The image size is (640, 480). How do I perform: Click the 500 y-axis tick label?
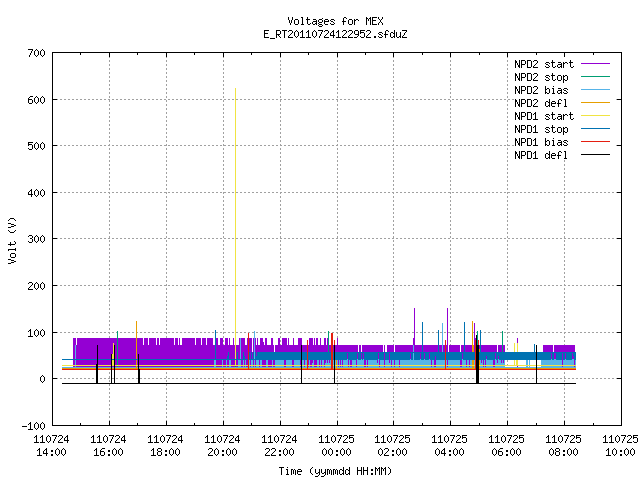tap(36, 146)
